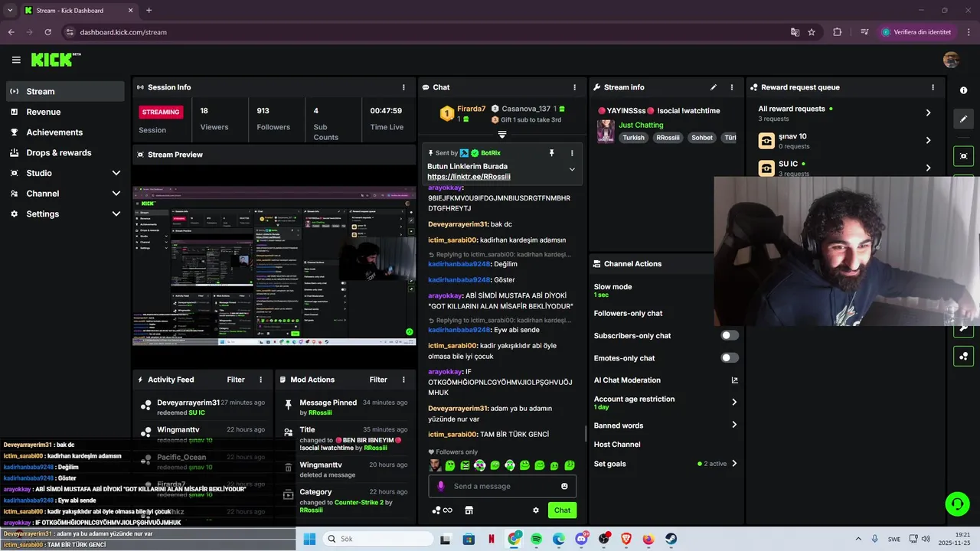980x551 pixels.
Task: Click the Turkish stream tag
Action: pyautogui.click(x=633, y=138)
